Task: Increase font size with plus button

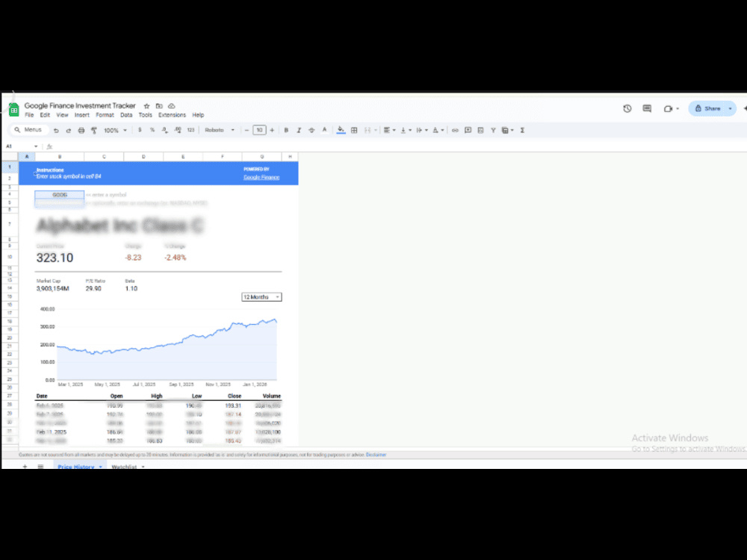Action: pos(272,130)
